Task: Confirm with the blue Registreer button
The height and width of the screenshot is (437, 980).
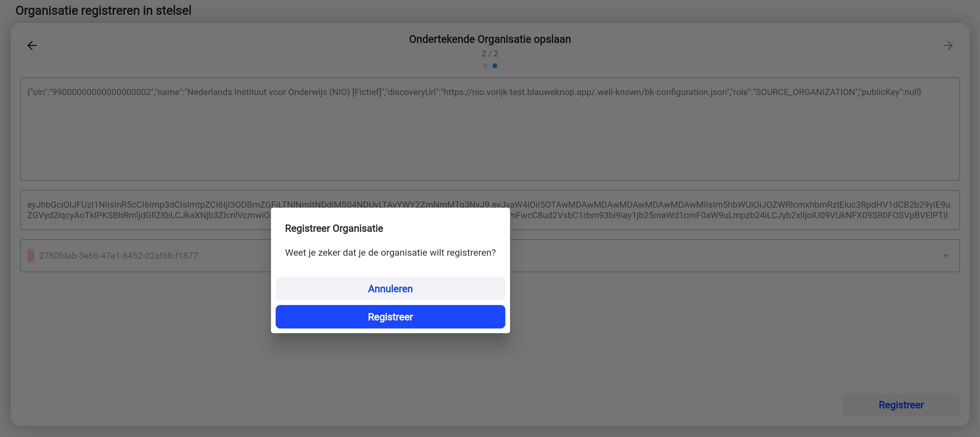Action: pyautogui.click(x=390, y=316)
